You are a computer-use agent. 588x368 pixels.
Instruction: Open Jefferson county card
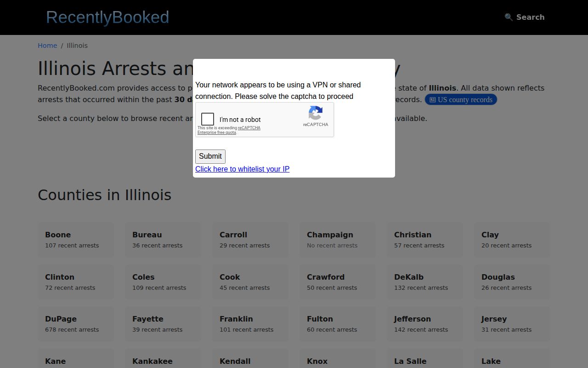pyautogui.click(x=425, y=324)
